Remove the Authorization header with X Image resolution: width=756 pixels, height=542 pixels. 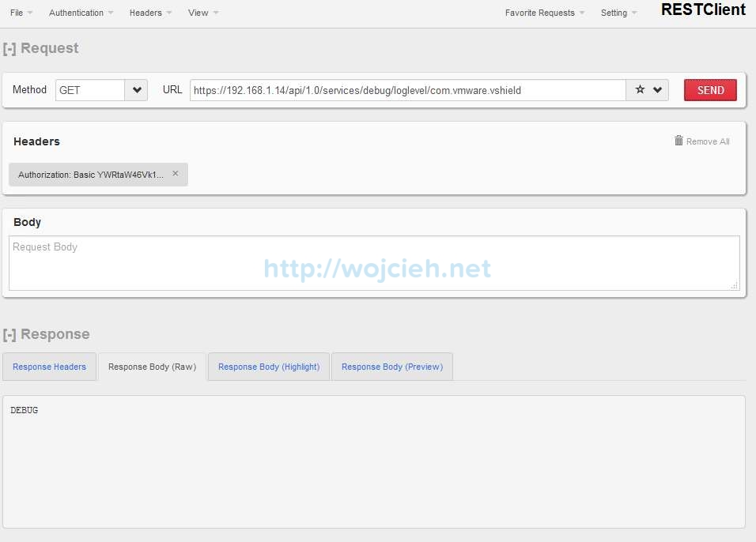click(176, 174)
